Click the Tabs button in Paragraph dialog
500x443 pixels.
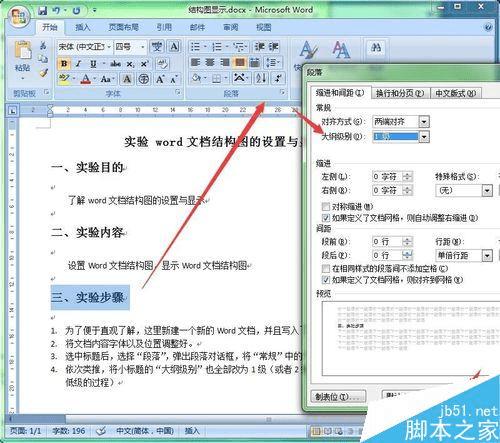point(338,397)
